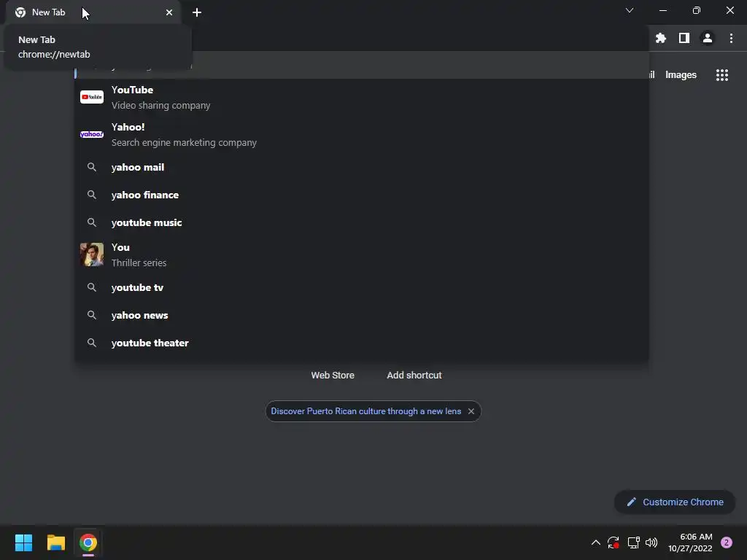
Task: Open File Explorer from the taskbar
Action: tap(55, 542)
